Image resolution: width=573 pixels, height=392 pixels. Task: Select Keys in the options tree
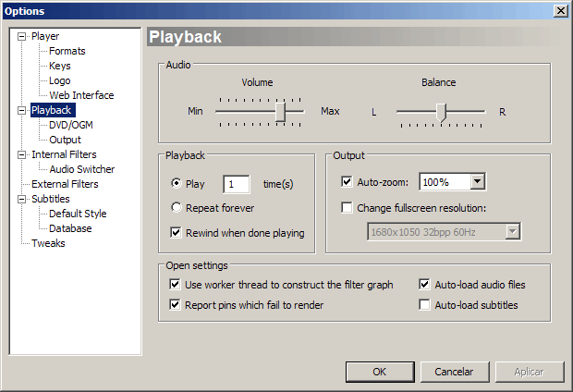tap(60, 66)
